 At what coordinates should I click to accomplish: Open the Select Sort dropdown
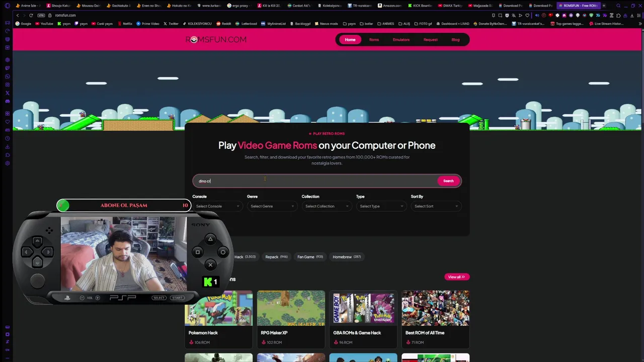436,206
